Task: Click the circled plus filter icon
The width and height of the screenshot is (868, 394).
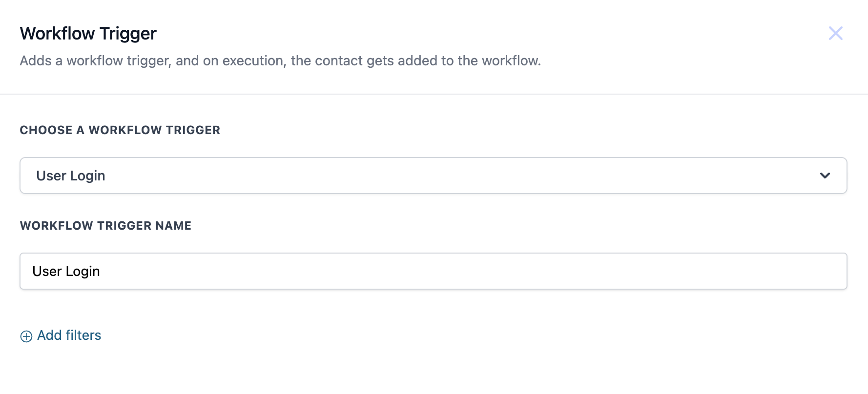Action: tap(26, 336)
